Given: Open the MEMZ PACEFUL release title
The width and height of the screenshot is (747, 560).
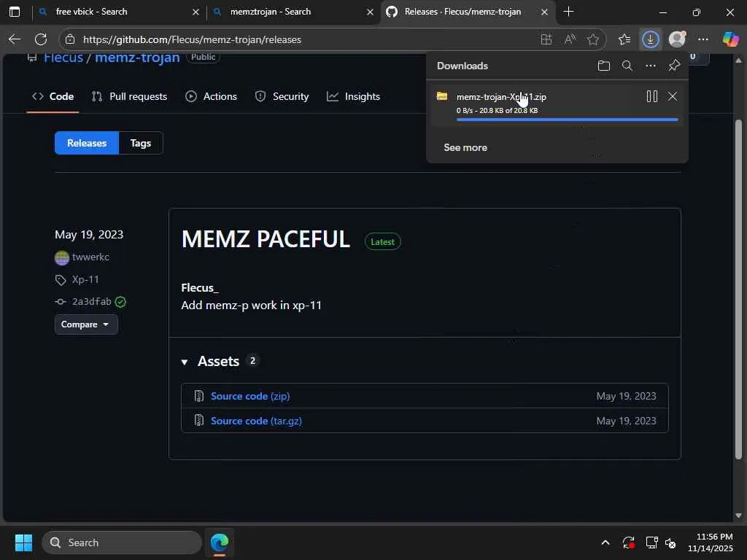Looking at the screenshot, I should [266, 239].
